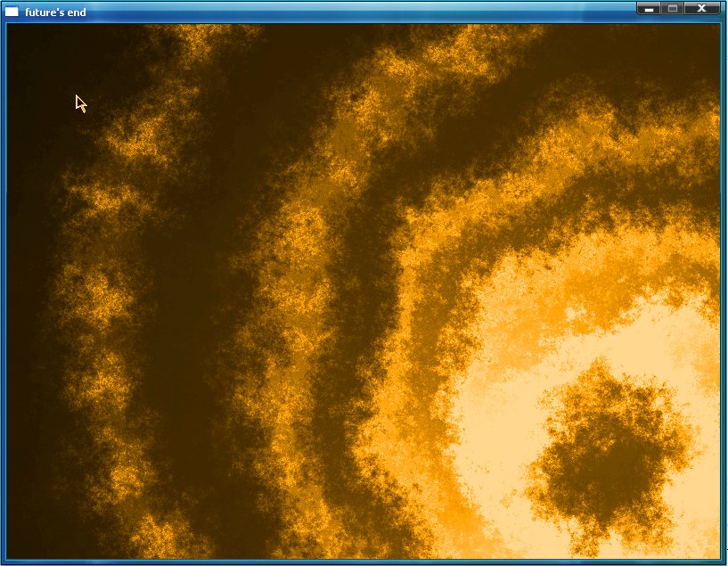Image resolution: width=728 pixels, height=566 pixels.
Task: Minimize the future's end window
Action: click(649, 8)
